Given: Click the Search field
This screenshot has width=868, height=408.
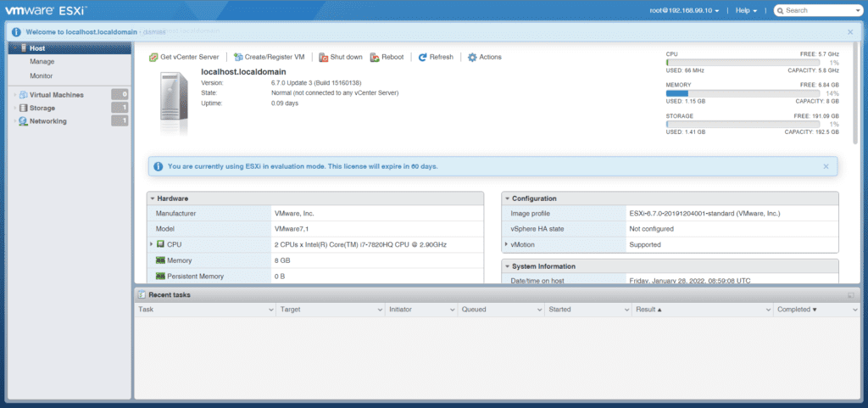Looking at the screenshot, I should (x=818, y=10).
